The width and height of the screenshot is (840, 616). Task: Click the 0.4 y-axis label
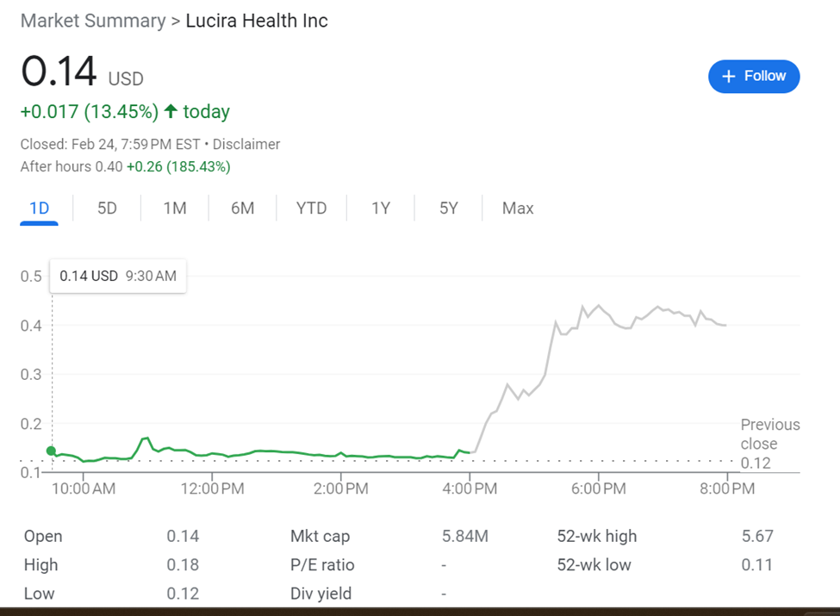coord(31,325)
